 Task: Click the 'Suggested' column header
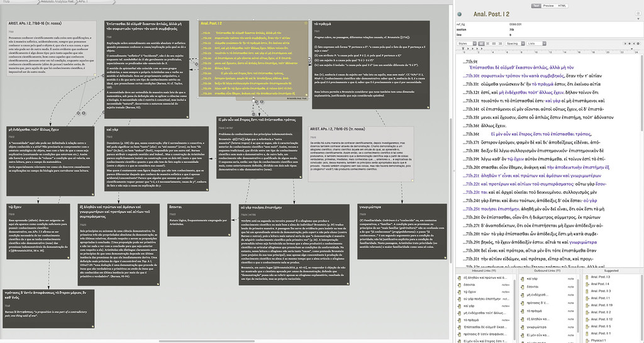point(611,271)
